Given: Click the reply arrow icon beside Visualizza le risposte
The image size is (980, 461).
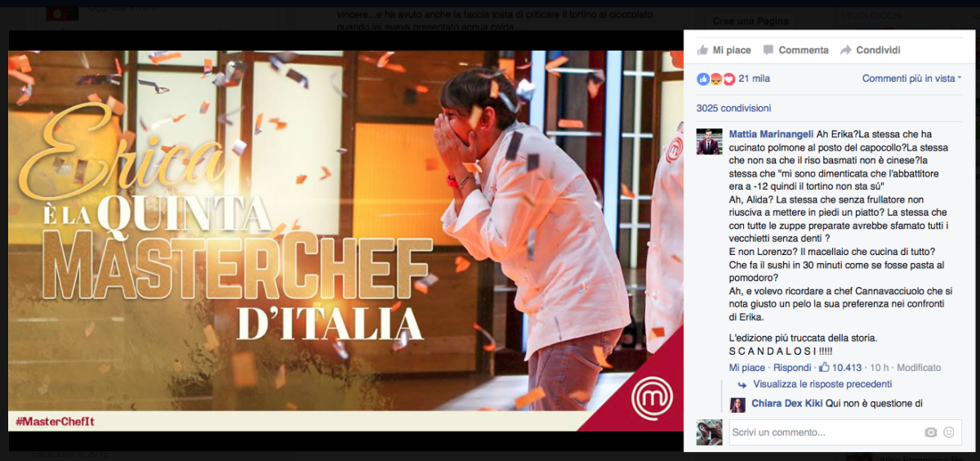Looking at the screenshot, I should click(742, 384).
